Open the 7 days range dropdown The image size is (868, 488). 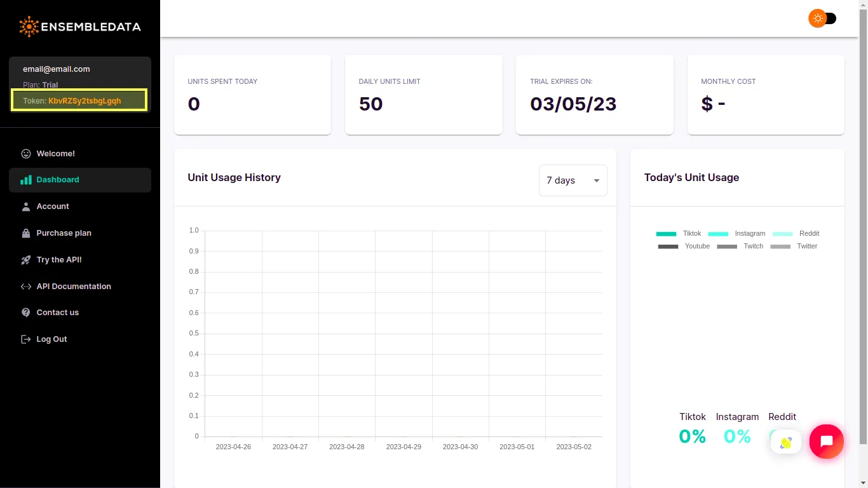(573, 180)
